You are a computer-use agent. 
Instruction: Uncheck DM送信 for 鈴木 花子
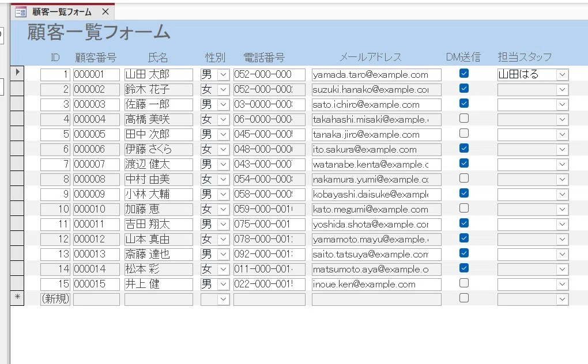pyautogui.click(x=464, y=88)
